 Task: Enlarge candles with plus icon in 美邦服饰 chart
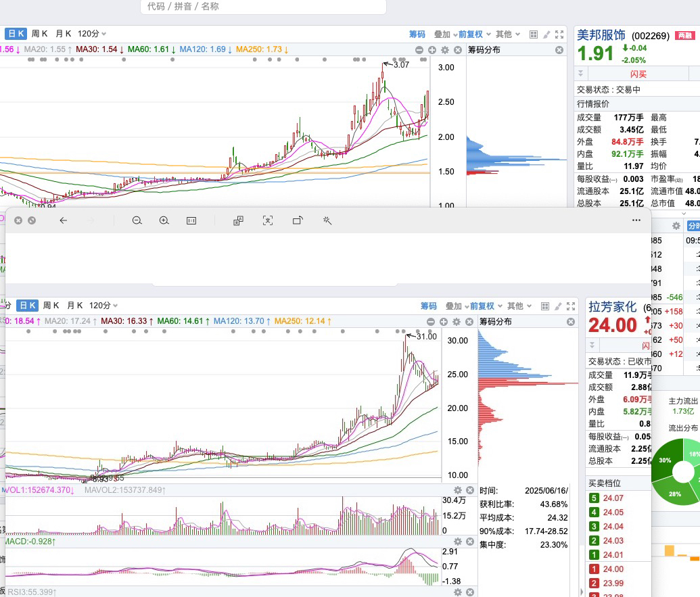click(432, 50)
